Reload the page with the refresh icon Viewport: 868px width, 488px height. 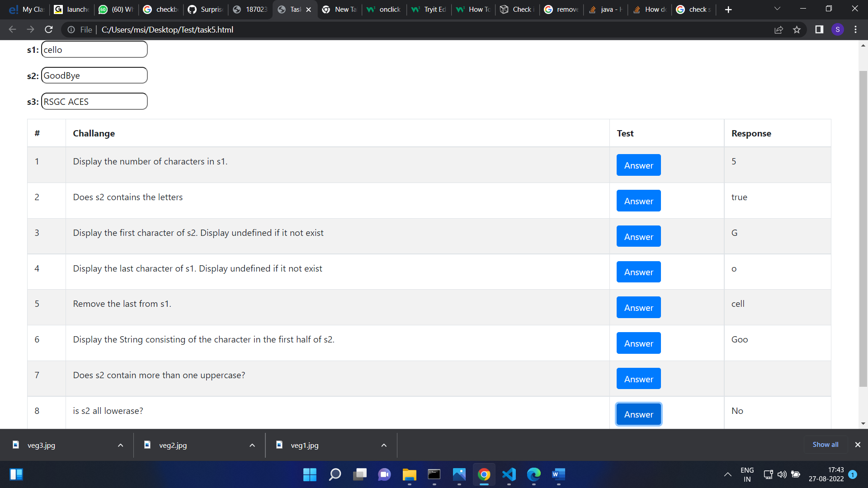(49, 30)
